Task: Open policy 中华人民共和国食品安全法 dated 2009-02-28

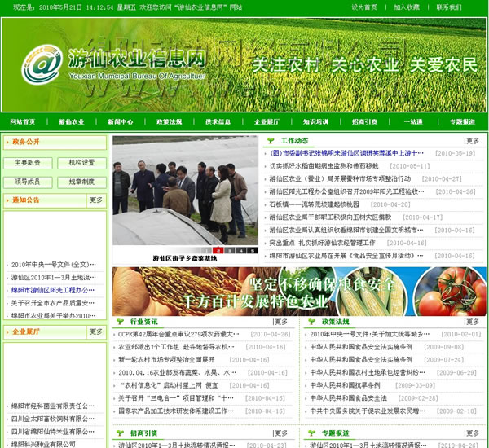Action: coord(348,398)
